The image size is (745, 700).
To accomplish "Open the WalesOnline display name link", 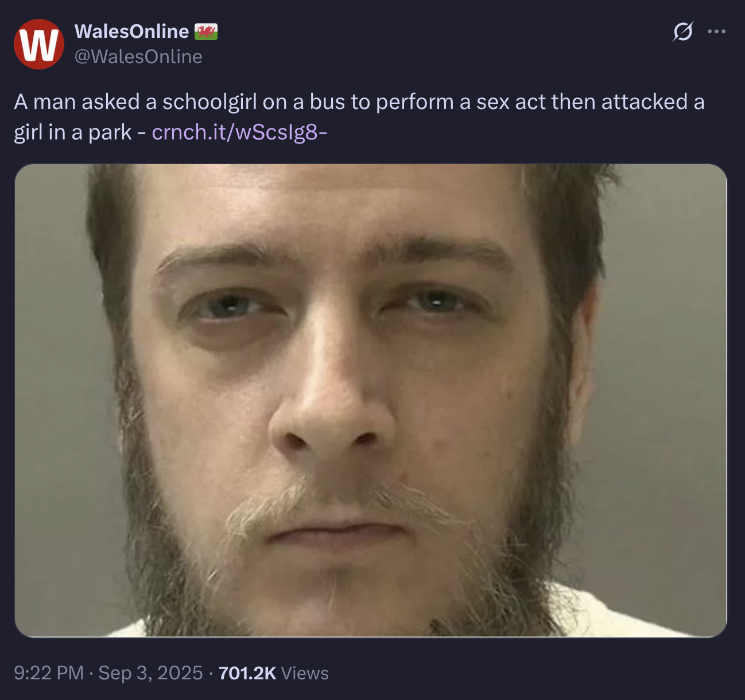I will pyautogui.click(x=131, y=31).
